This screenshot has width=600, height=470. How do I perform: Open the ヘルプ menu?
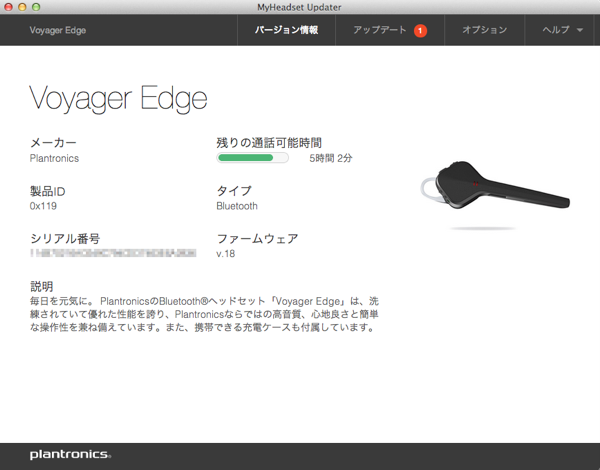[x=559, y=30]
